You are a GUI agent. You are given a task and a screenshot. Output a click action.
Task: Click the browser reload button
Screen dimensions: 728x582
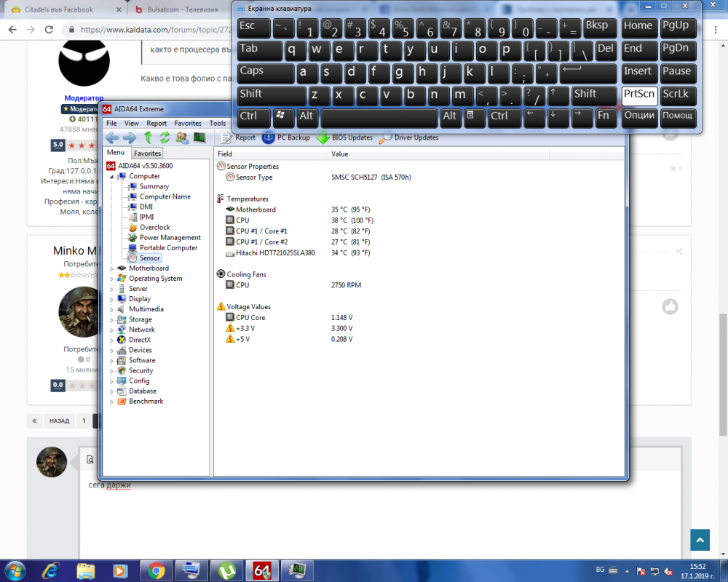click(x=49, y=30)
